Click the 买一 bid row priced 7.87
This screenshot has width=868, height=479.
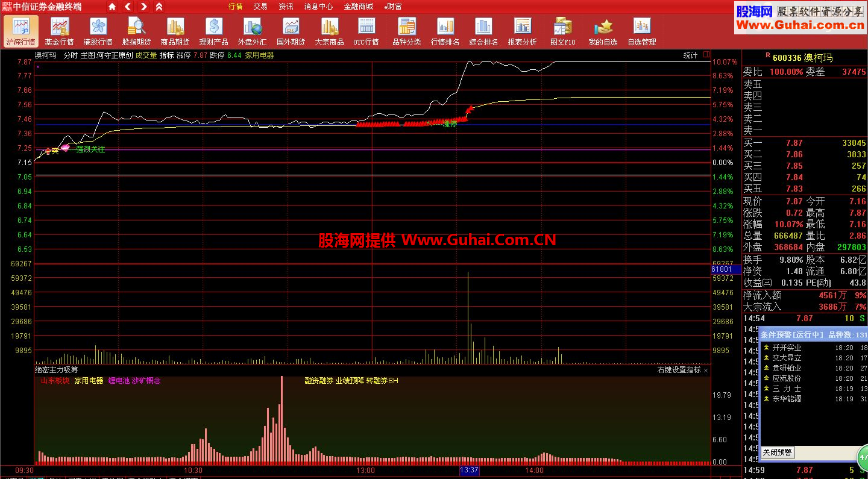coord(805,143)
